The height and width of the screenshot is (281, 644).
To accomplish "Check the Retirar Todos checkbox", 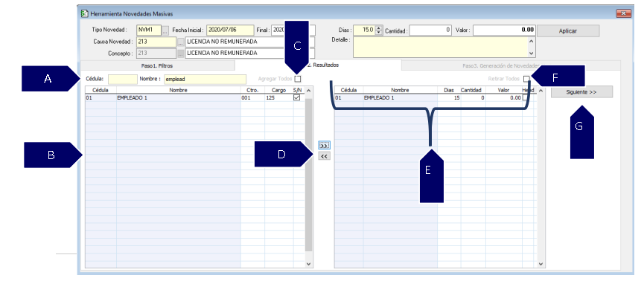I will [526, 79].
